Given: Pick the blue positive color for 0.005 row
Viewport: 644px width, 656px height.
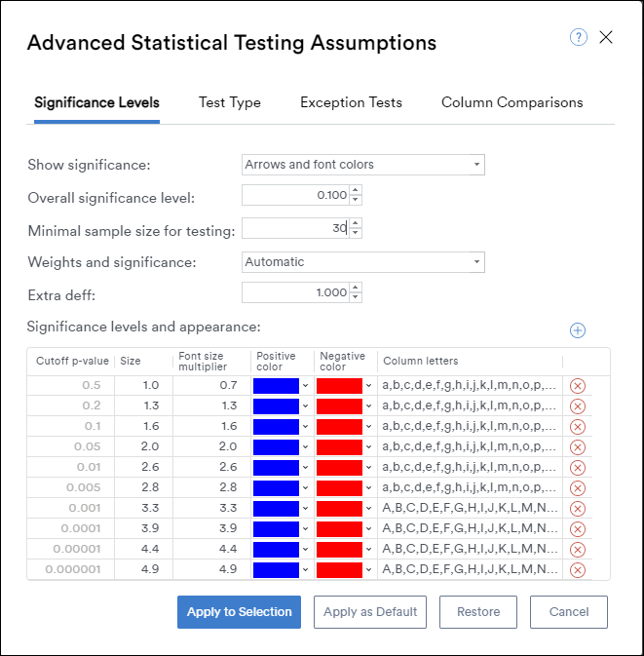Looking at the screenshot, I should 276,487.
